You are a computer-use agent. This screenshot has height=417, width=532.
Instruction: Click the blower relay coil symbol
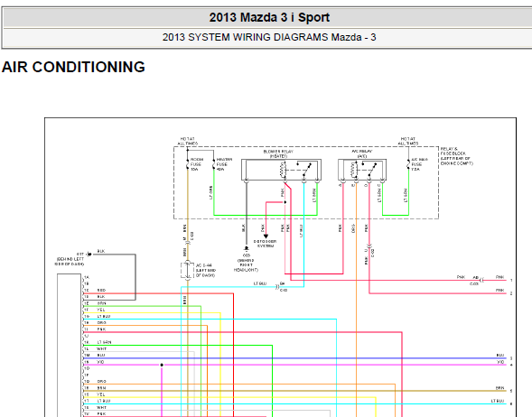tap(283, 170)
